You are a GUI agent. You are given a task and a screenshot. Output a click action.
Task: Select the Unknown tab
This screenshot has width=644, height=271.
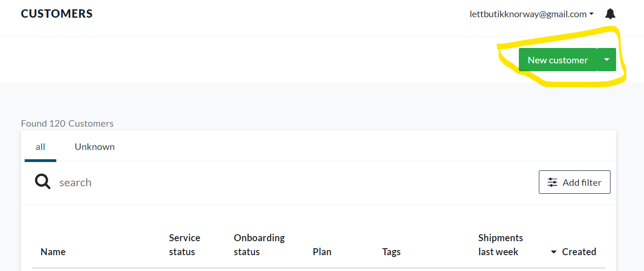(94, 147)
